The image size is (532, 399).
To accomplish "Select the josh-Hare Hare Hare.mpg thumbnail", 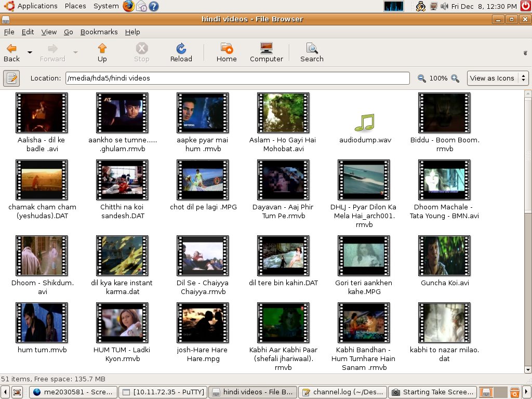I will coord(203,323).
